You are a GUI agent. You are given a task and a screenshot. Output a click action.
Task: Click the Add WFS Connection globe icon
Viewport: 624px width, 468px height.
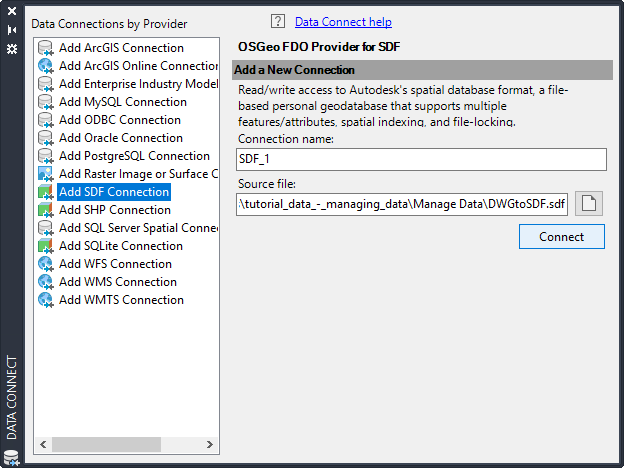46,264
